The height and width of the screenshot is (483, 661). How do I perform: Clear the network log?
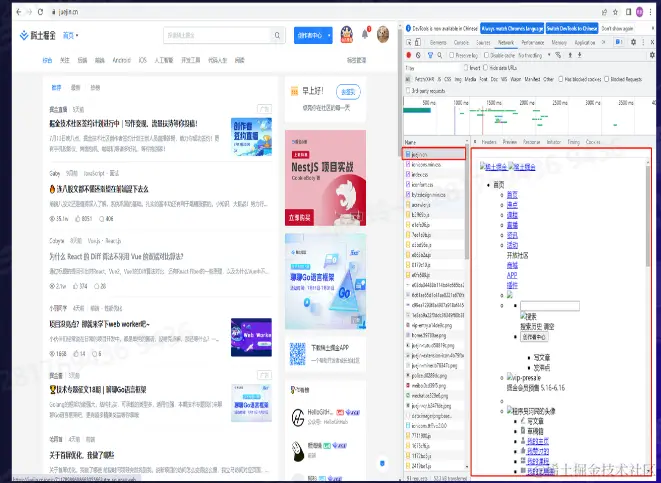click(x=418, y=55)
